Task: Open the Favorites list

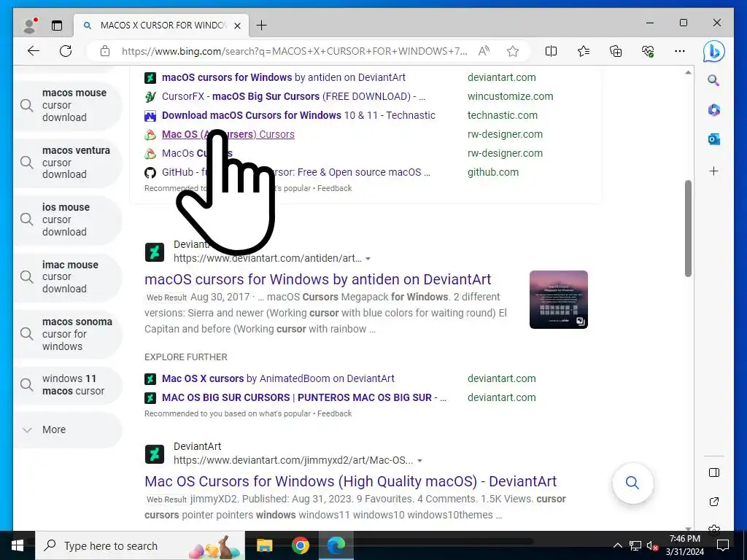Action: (x=583, y=51)
